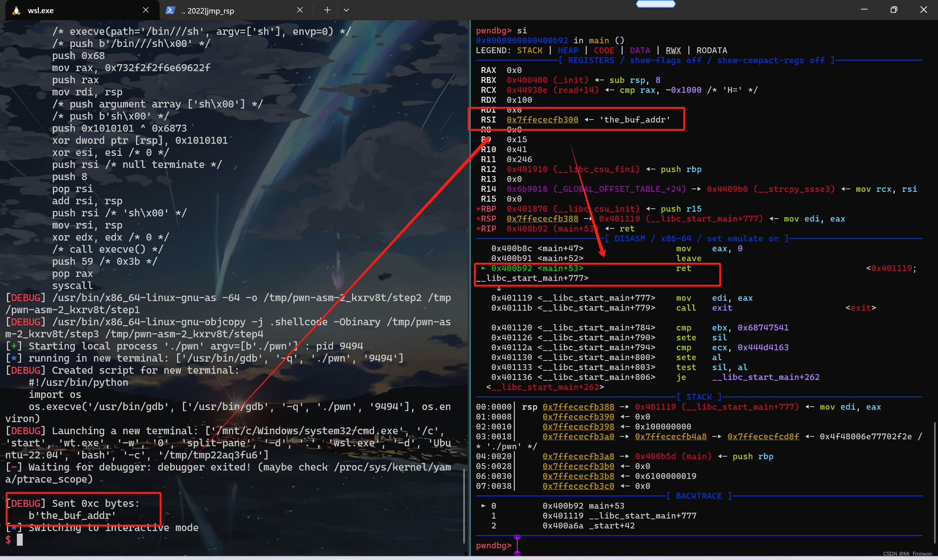Click the minimize window icon

click(x=864, y=10)
